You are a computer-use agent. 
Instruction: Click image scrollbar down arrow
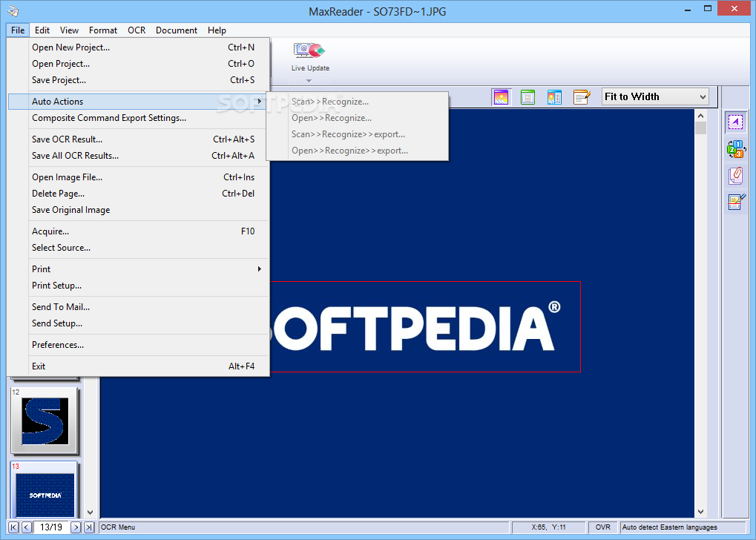[700, 512]
